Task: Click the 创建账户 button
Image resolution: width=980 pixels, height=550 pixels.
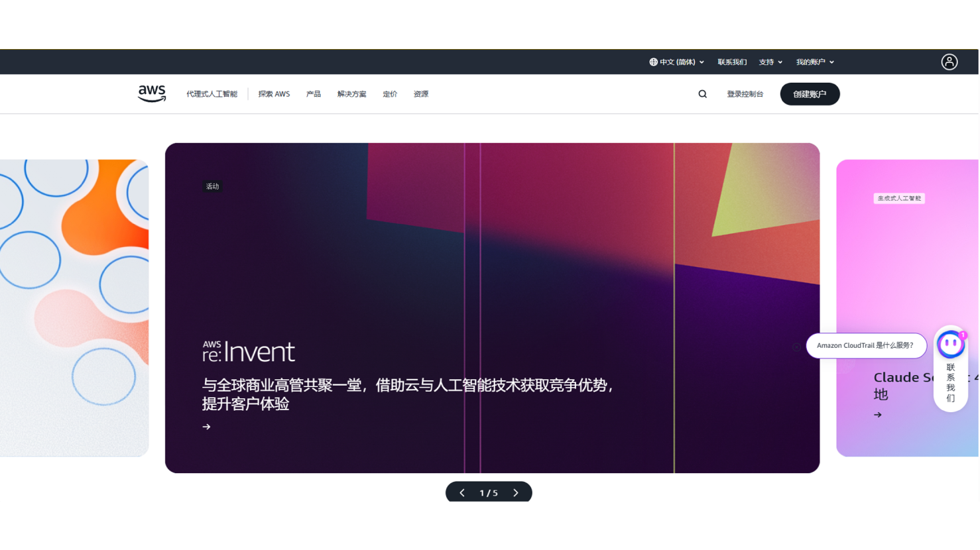Action: (x=810, y=94)
